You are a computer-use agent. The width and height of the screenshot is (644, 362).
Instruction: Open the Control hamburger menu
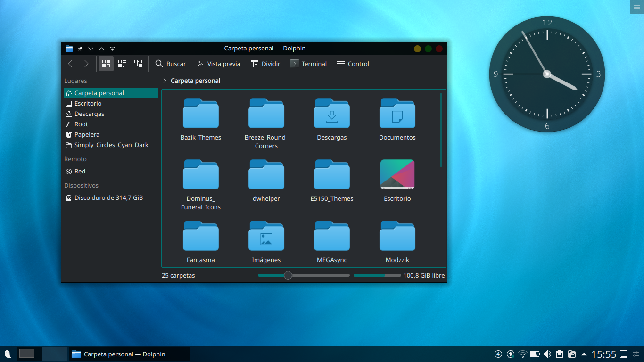pyautogui.click(x=353, y=64)
